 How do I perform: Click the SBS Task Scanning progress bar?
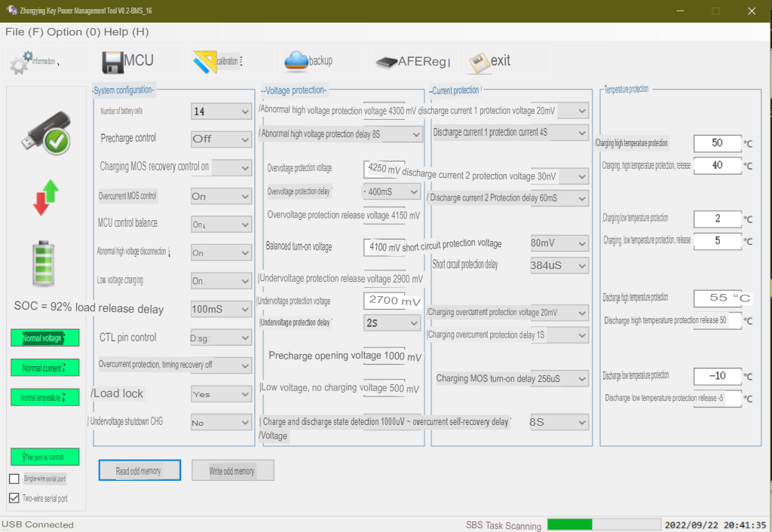[x=602, y=524]
